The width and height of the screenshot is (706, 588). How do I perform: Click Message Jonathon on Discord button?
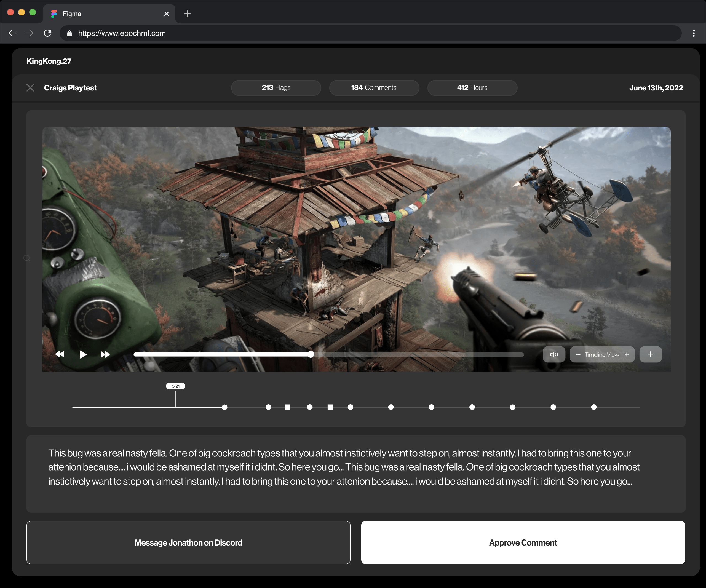point(188,542)
